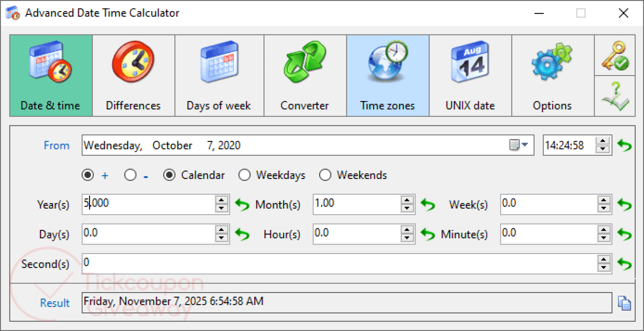
Task: Click the registration key icon
Action: click(x=615, y=56)
